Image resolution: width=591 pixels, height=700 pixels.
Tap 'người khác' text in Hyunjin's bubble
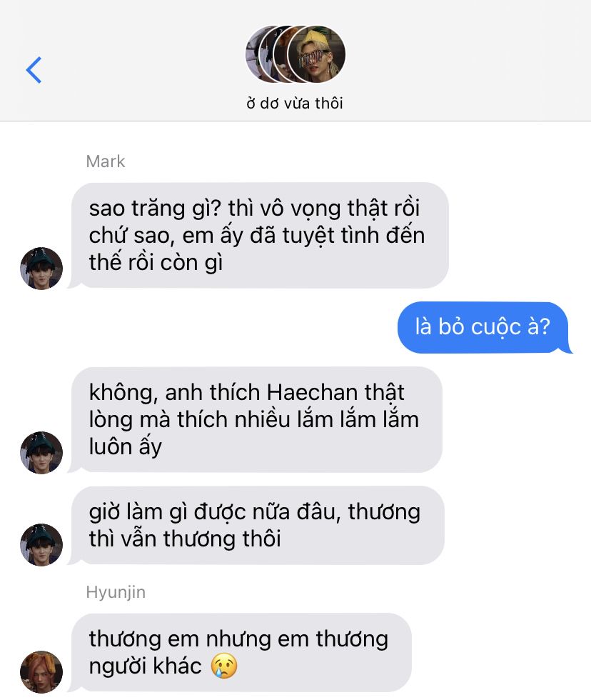pyautogui.click(x=146, y=666)
